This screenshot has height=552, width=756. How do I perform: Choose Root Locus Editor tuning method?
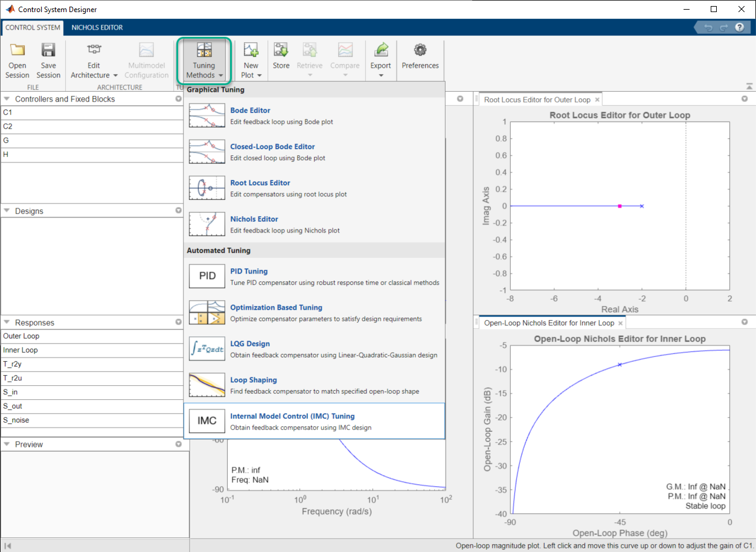coord(260,183)
